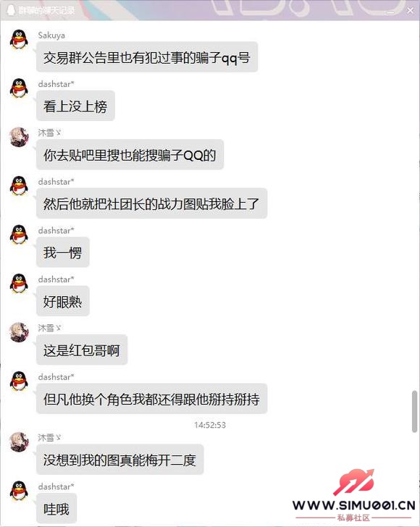Click dashstar avatar beside 我一愣 message
This screenshot has height=527, width=420.
19,235
